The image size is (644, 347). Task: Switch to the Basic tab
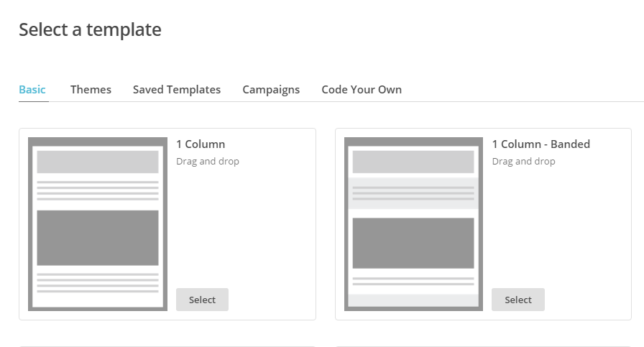click(32, 90)
